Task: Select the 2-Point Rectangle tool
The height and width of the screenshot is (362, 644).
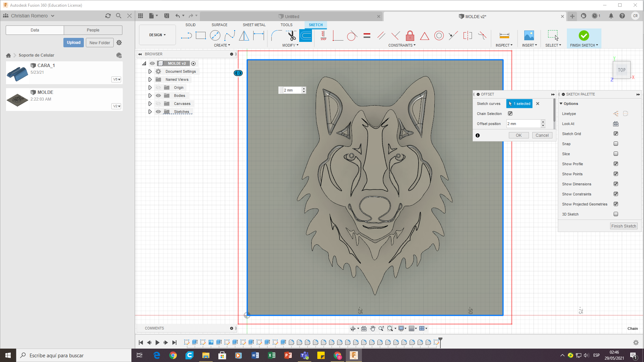Action: (201, 36)
